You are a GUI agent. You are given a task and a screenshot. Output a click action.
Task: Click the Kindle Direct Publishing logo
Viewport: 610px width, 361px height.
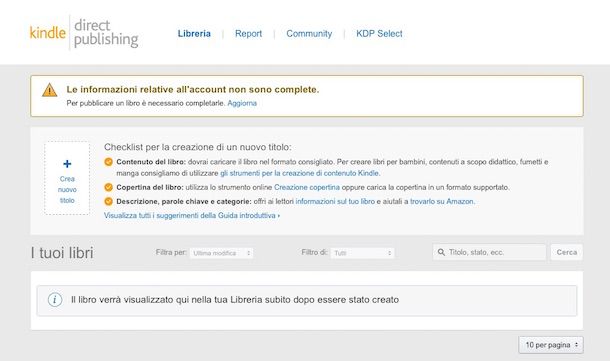pos(84,33)
